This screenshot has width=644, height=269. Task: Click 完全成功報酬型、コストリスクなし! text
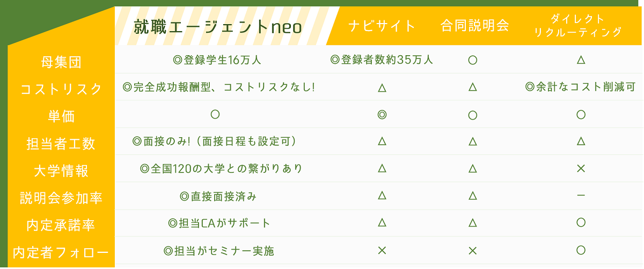(x=223, y=87)
